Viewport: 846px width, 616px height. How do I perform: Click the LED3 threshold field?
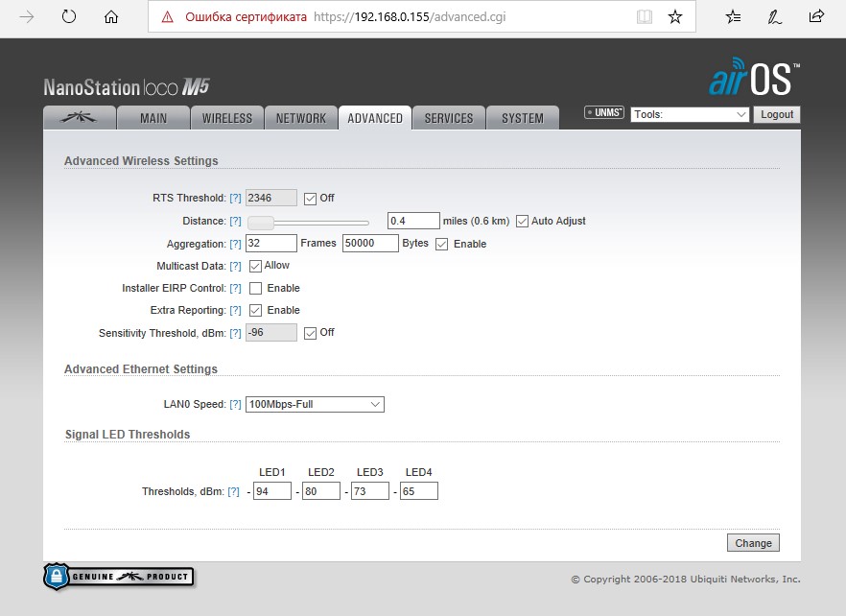pyautogui.click(x=369, y=491)
